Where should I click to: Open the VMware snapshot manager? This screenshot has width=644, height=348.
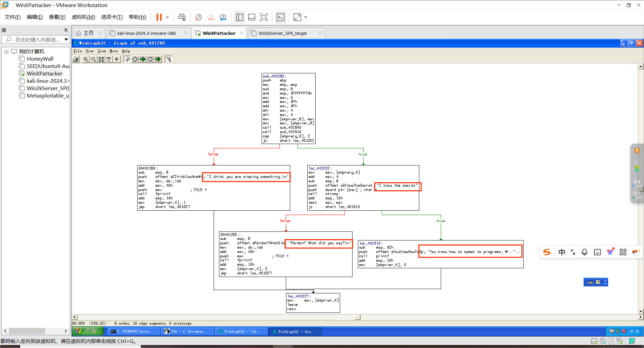click(x=223, y=17)
